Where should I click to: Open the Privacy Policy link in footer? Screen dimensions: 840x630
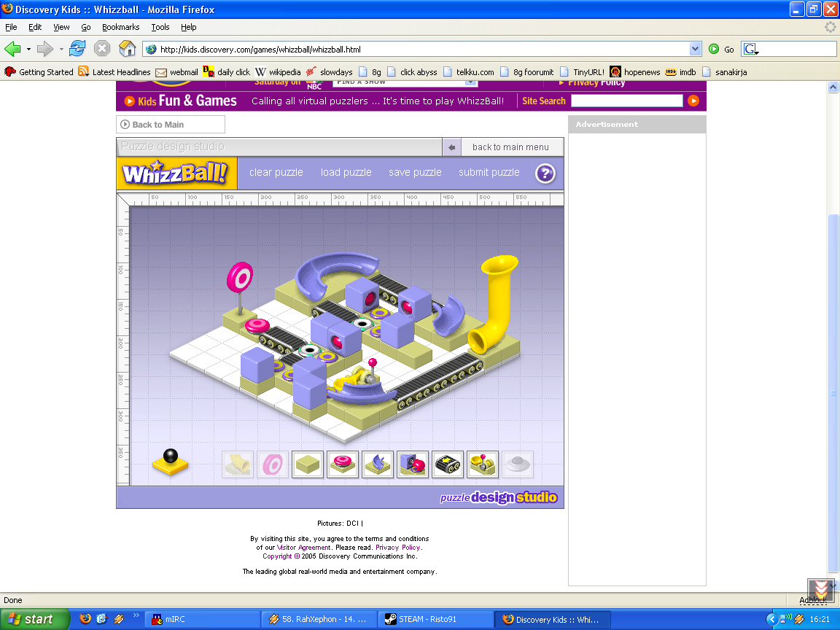(x=398, y=548)
